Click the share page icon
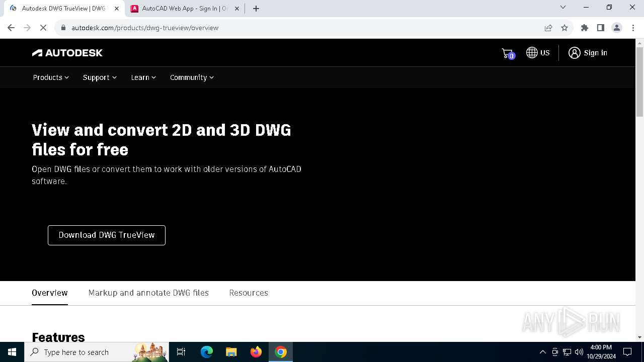Viewport: 644px width, 362px height. click(548, 28)
